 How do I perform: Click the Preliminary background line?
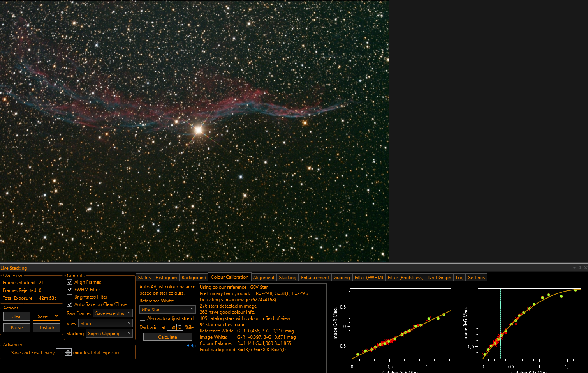click(254, 293)
